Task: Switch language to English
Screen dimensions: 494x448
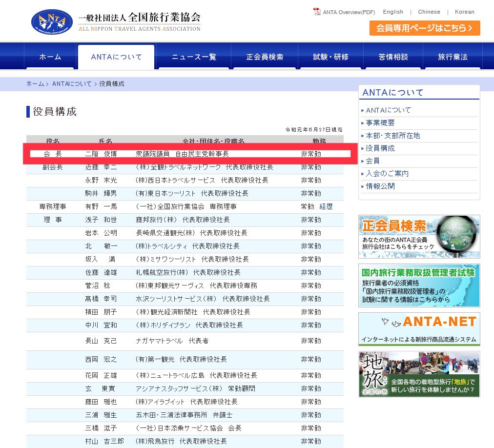Action: pos(393,12)
